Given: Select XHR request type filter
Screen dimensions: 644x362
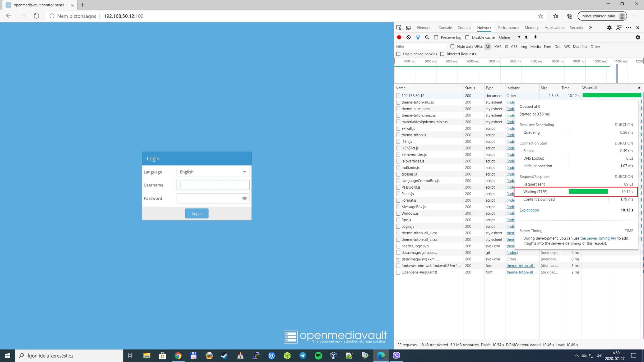Looking at the screenshot, I should click(x=498, y=47).
